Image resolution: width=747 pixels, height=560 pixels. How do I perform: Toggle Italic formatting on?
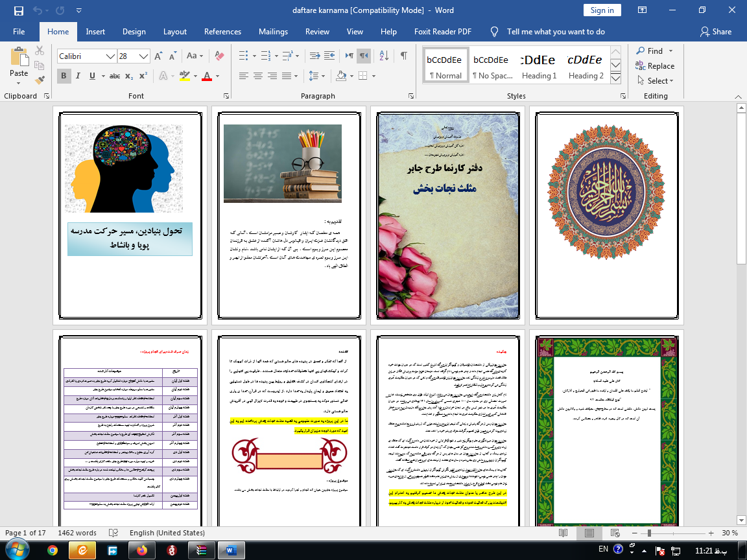click(x=78, y=76)
